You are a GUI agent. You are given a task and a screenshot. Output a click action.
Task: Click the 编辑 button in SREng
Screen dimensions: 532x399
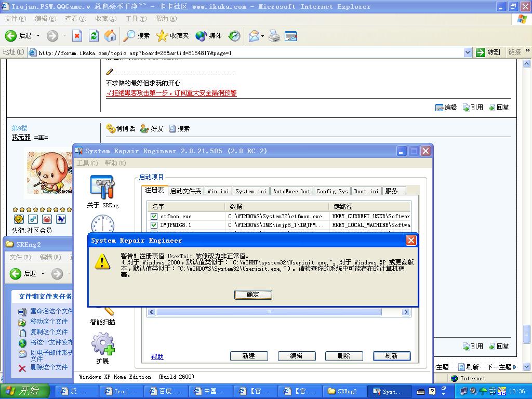(297, 355)
